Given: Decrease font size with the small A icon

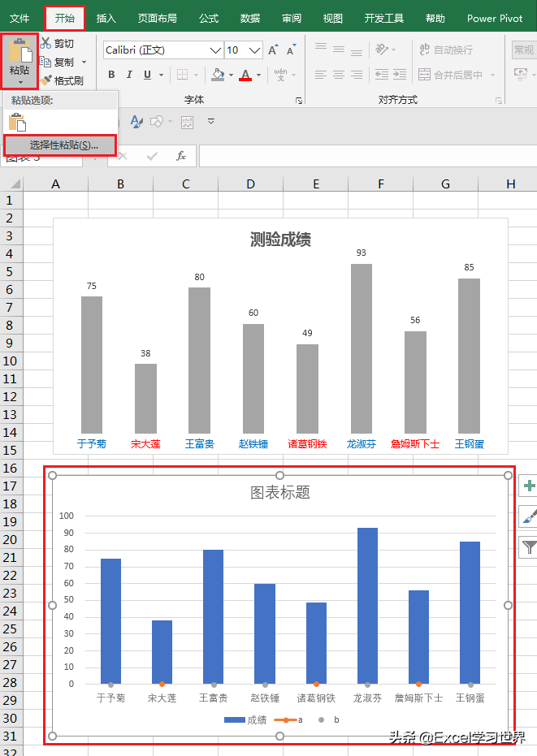Looking at the screenshot, I should (291, 50).
